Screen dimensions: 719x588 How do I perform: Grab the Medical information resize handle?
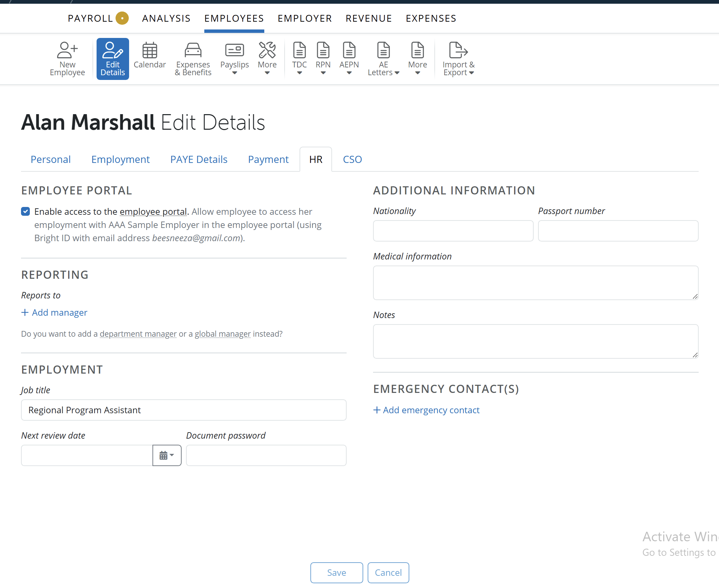pyautogui.click(x=695, y=296)
